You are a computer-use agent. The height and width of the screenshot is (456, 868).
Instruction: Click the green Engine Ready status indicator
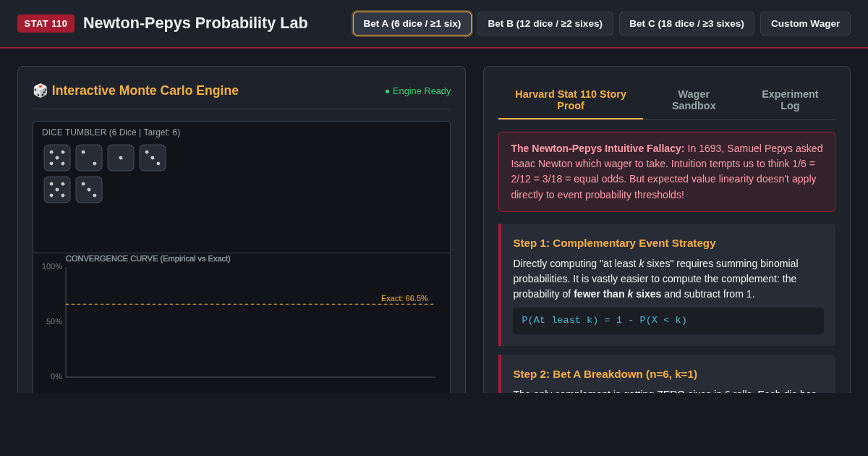click(x=417, y=90)
